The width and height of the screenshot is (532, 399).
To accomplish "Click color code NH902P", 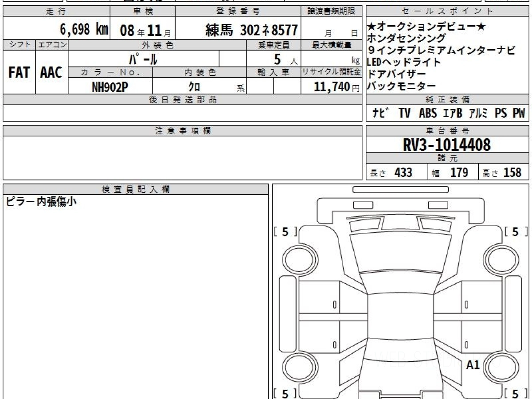I will pos(110,87).
